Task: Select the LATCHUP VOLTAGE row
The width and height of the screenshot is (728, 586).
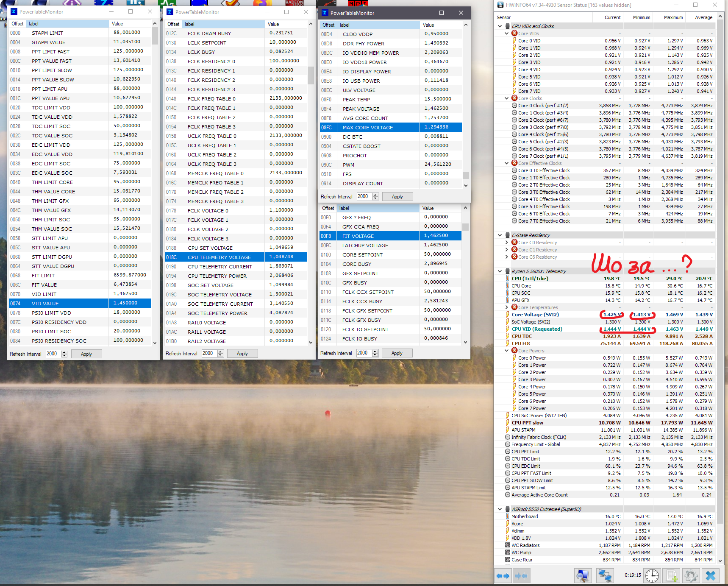Action: [x=390, y=246]
